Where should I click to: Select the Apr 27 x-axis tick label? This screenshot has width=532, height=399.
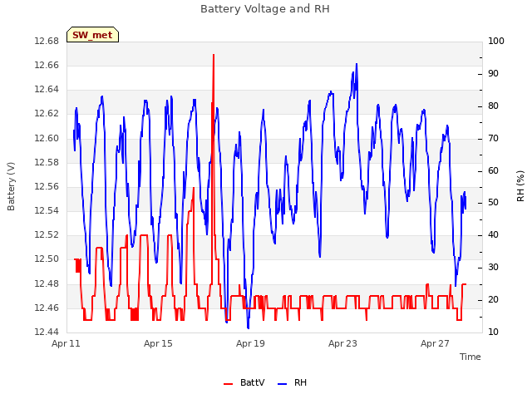(x=435, y=343)
